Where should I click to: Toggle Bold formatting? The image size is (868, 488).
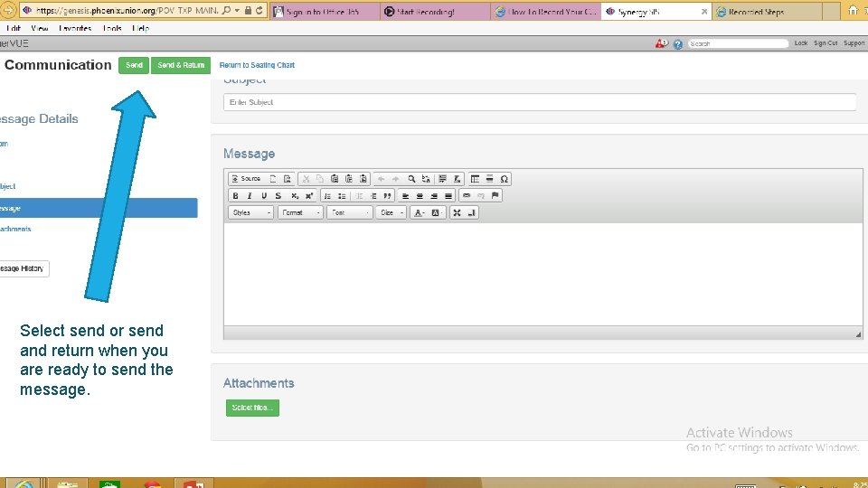click(x=235, y=196)
